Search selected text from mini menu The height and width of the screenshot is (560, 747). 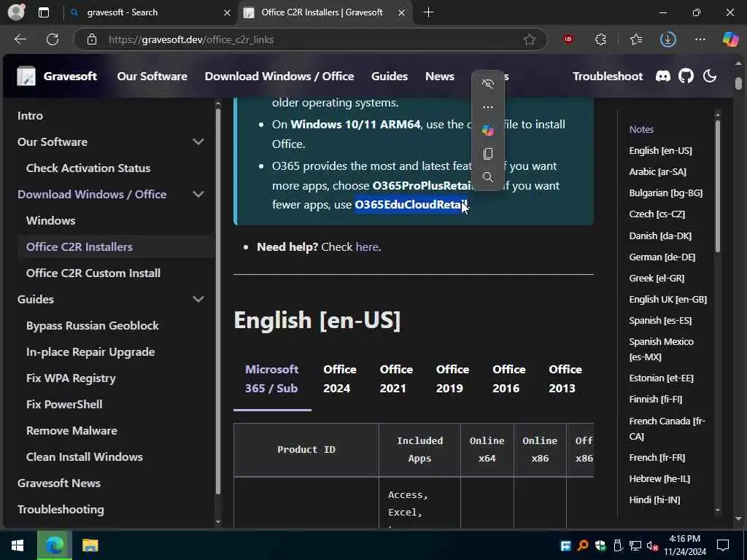tap(487, 177)
